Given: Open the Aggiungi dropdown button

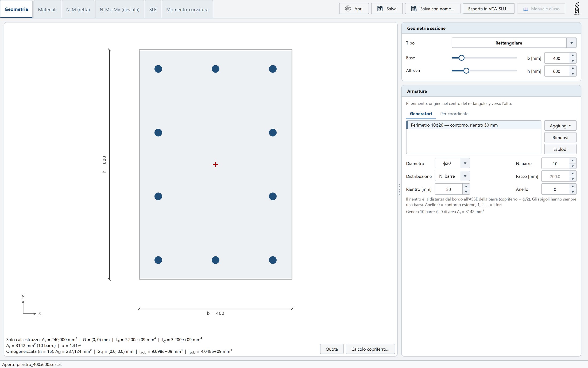Looking at the screenshot, I should pyautogui.click(x=560, y=126).
